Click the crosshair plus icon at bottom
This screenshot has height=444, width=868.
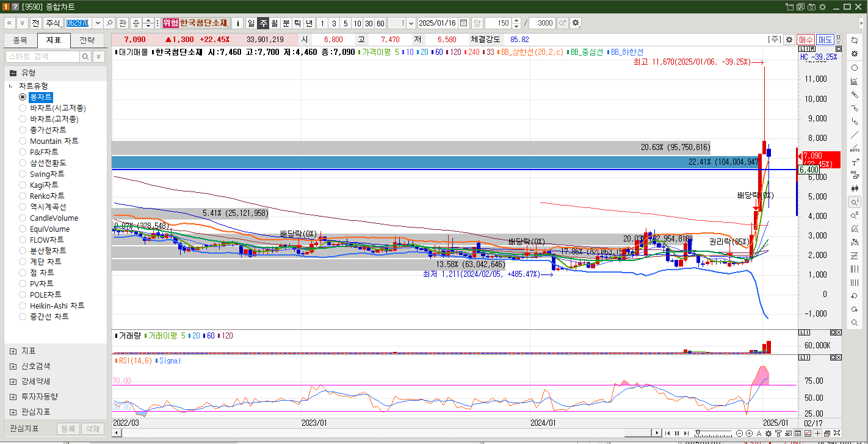pos(817,433)
